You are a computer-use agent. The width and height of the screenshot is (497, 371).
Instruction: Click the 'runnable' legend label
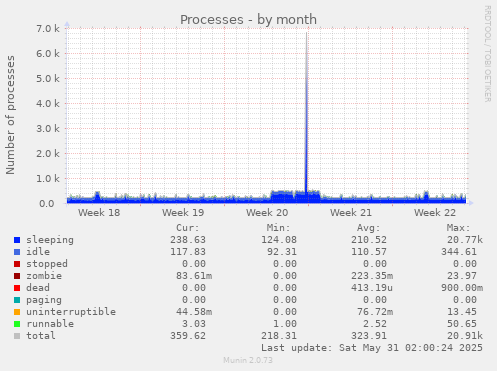click(x=50, y=324)
